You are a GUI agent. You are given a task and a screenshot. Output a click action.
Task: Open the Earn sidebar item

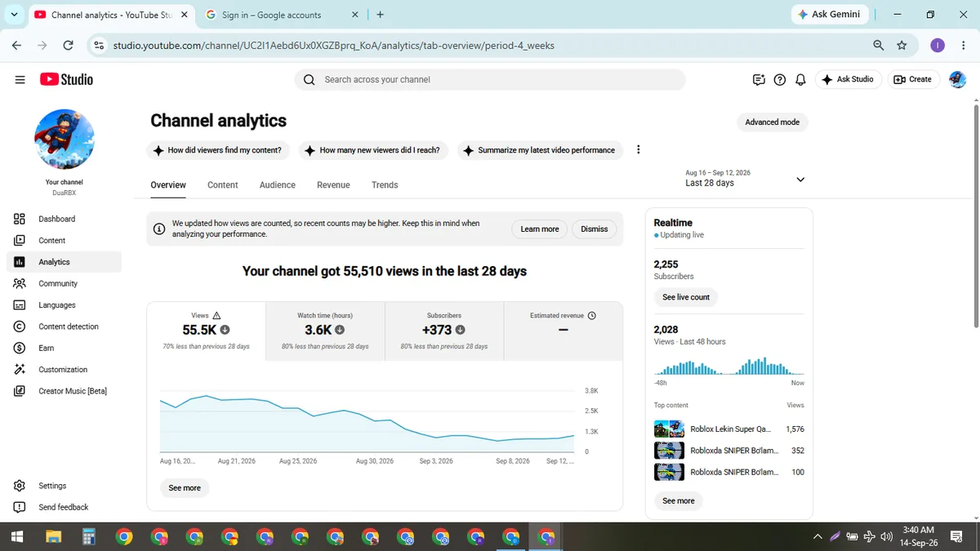point(64,348)
